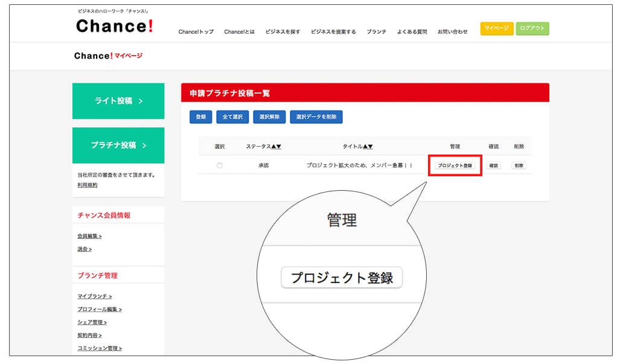Expand the プラチナ投稿 sidebar panel

click(118, 145)
